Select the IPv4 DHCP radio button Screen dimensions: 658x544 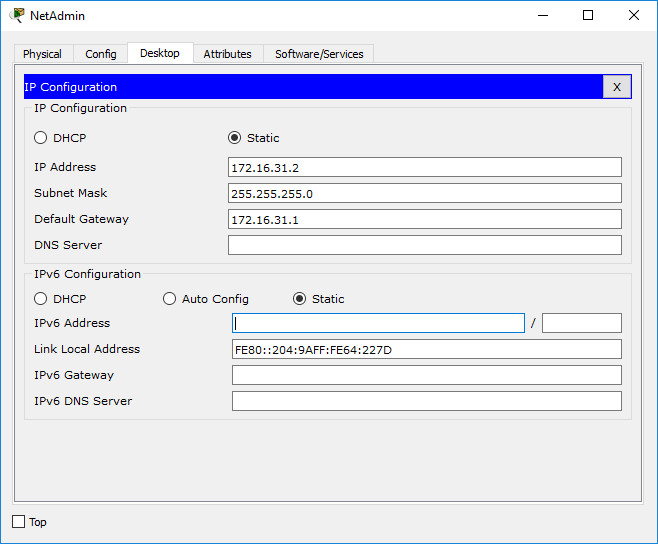point(40,138)
